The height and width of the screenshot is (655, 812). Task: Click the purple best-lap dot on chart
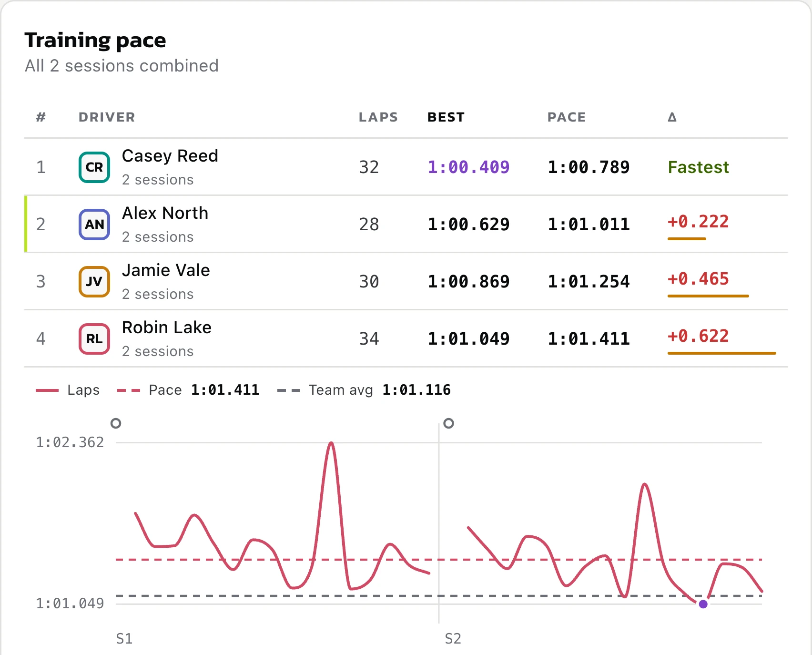703,604
